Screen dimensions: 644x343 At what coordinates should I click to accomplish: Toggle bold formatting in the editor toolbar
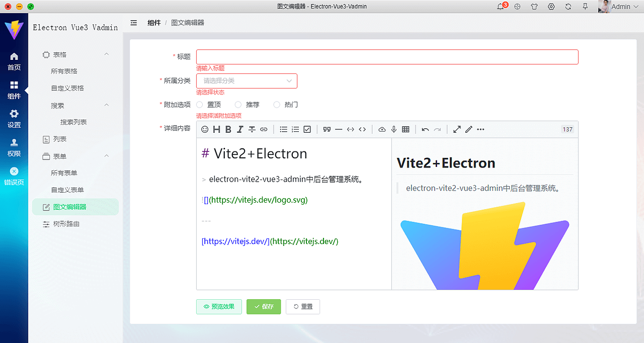tap(228, 129)
